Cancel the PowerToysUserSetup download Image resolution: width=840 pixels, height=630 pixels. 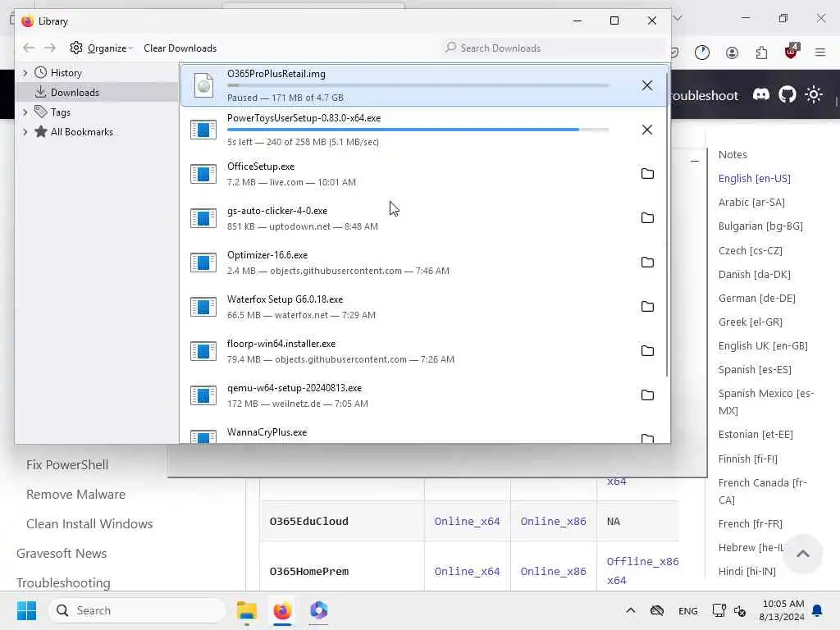click(x=647, y=130)
